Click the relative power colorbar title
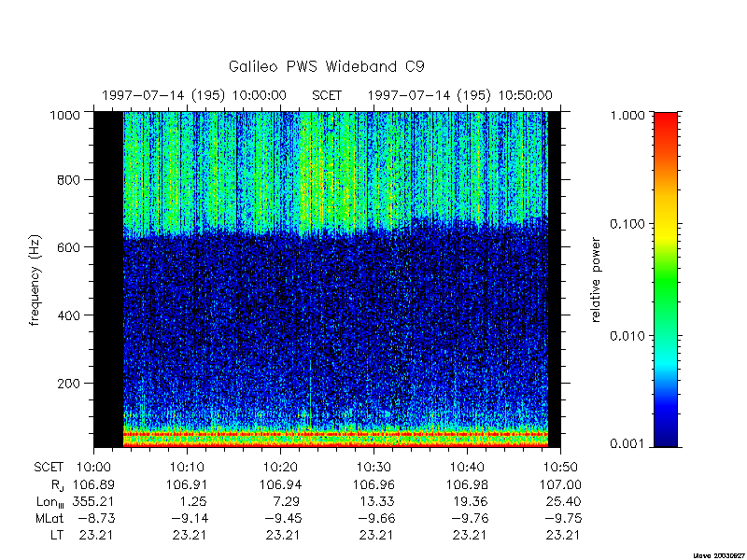The width and height of the screenshot is (747, 560). 596,280
